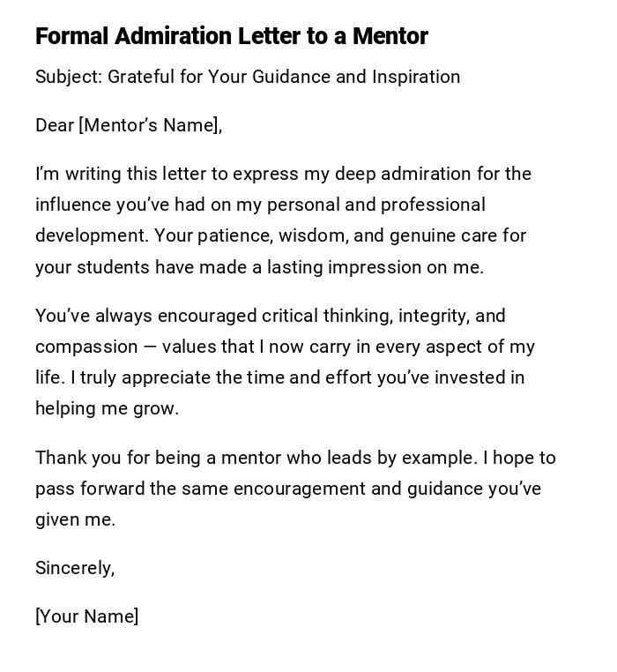Click the '[Your Name]' placeholder at the bottom
The height and width of the screenshot is (672, 617).
click(86, 616)
